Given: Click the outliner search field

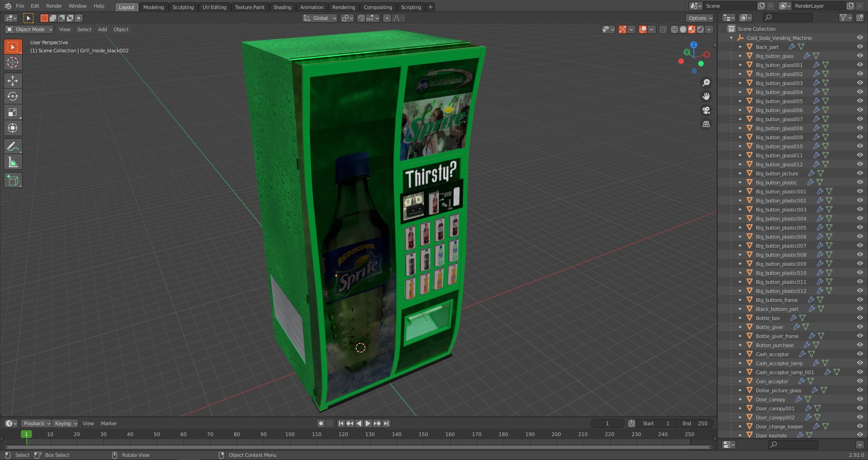Looking at the screenshot, I should (788, 18).
